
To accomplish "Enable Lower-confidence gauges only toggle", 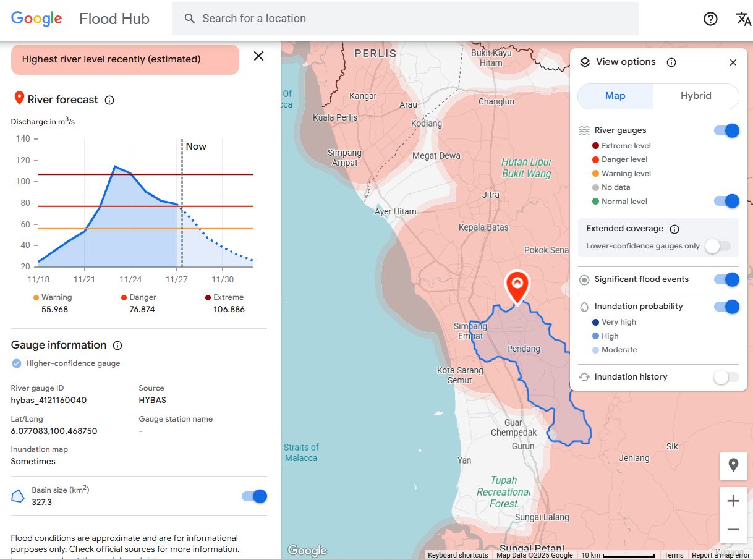I will click(718, 246).
